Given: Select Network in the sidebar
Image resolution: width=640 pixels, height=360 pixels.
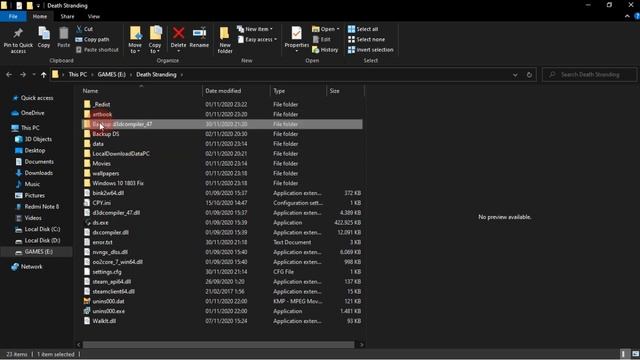Looking at the screenshot, I should [31, 267].
